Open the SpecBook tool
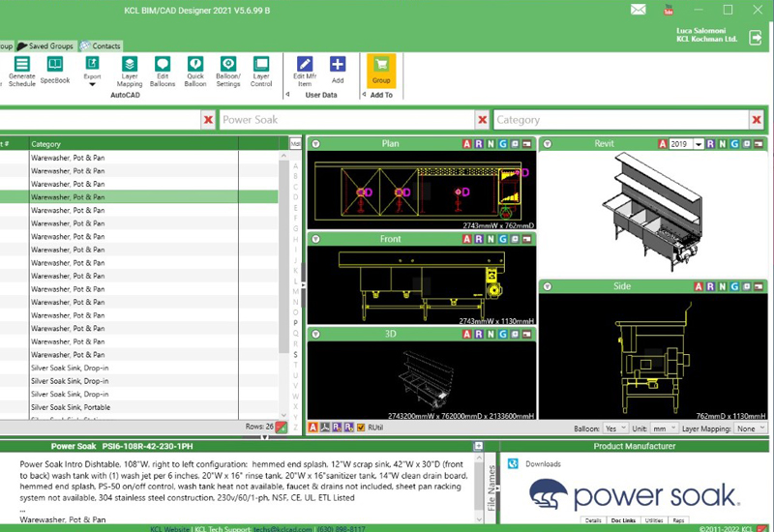The image size is (774, 532). click(x=55, y=65)
